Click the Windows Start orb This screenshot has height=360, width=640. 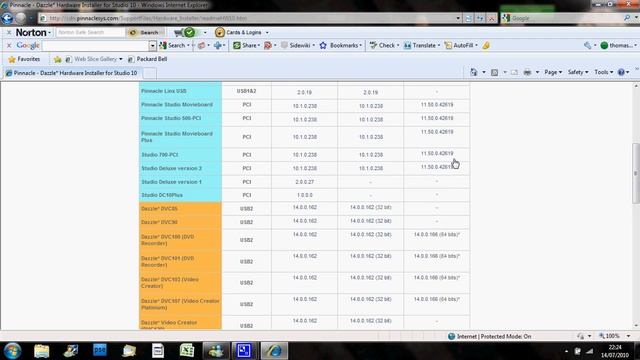click(x=12, y=351)
